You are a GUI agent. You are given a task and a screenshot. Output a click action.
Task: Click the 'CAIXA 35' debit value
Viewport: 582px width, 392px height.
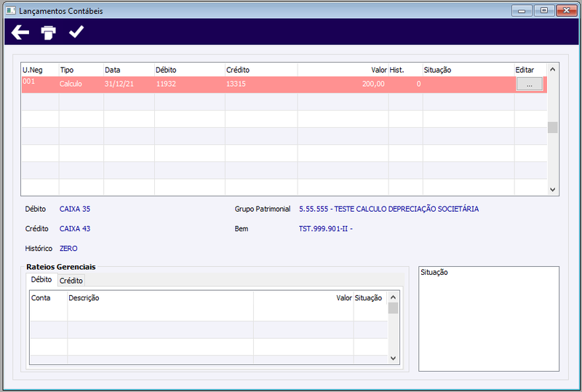click(75, 209)
